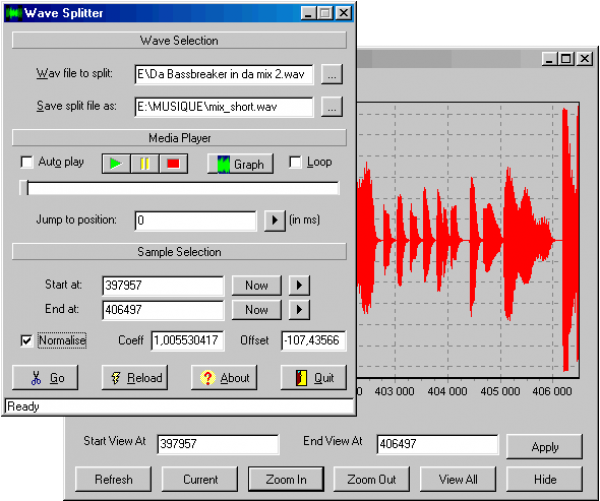Click the jump to position arrow button
Screen dimensions: 600x501
(x=275, y=220)
